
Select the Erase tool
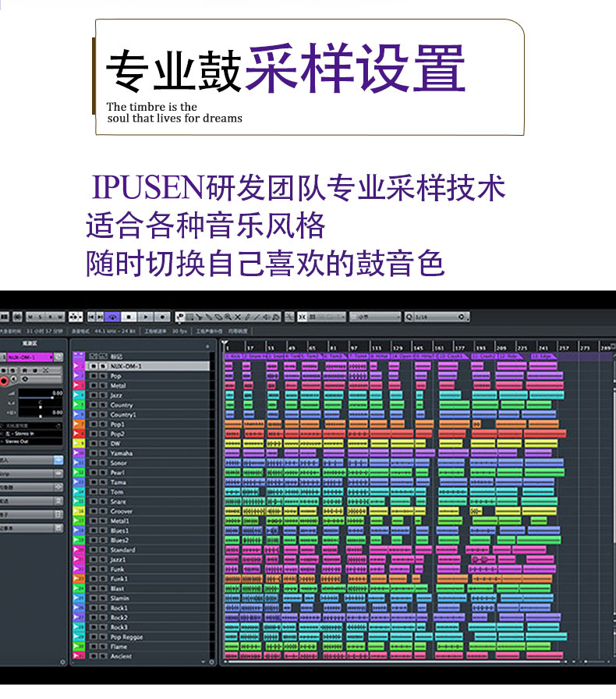coord(218,317)
